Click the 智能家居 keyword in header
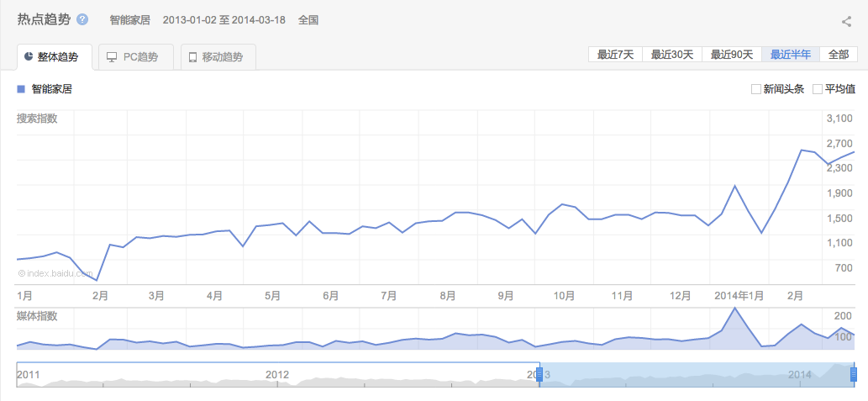 tap(129, 20)
